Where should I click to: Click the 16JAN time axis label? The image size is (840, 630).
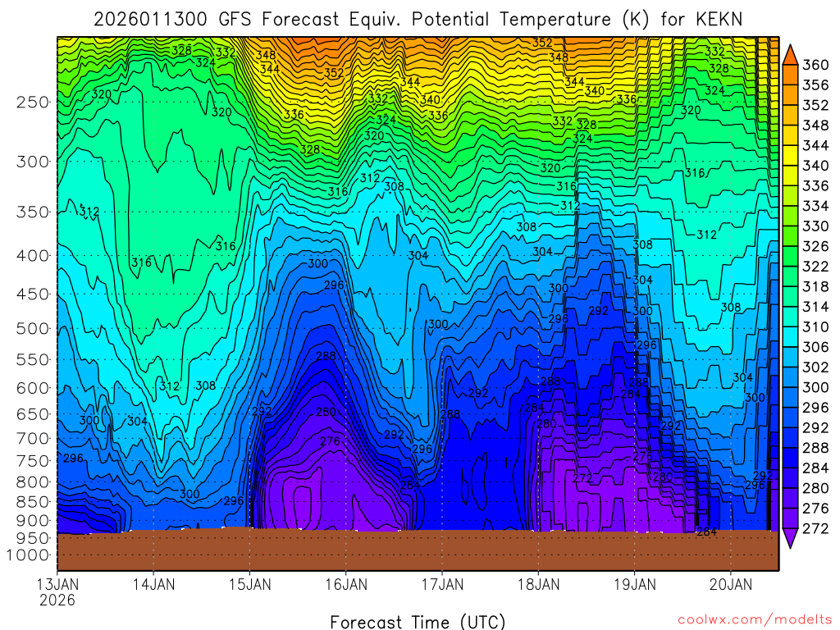pyautogui.click(x=346, y=584)
